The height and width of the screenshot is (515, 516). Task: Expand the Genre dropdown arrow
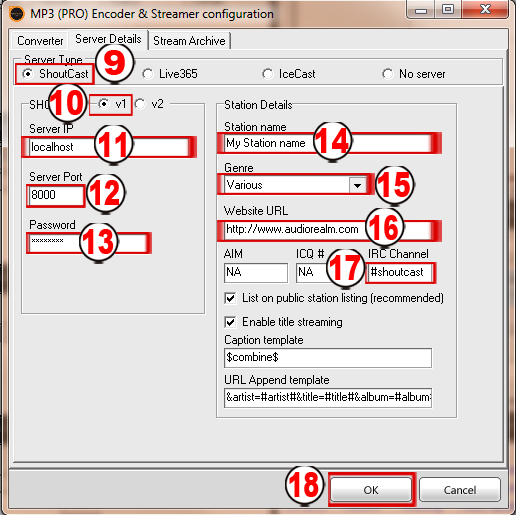pyautogui.click(x=358, y=185)
